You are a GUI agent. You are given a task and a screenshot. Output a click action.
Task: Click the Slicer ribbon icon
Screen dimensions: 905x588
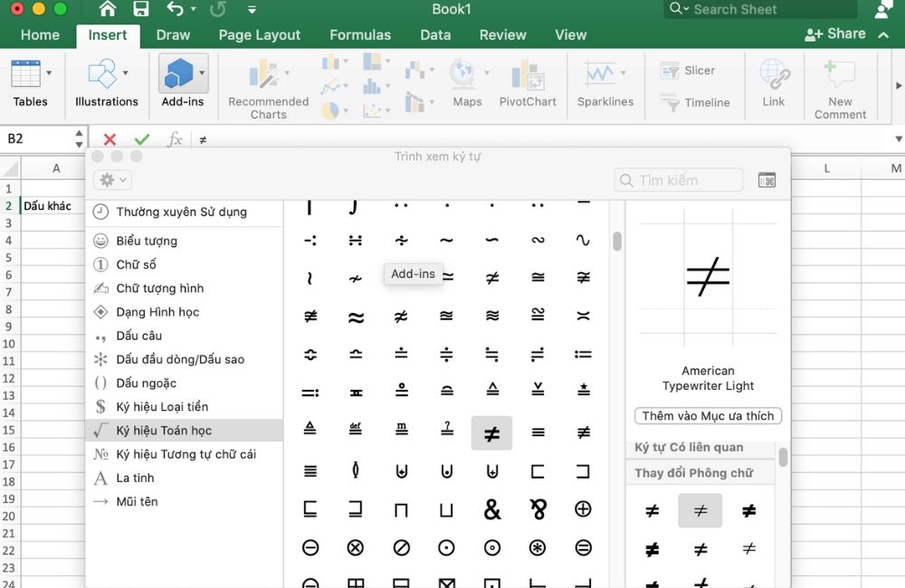tap(690, 70)
